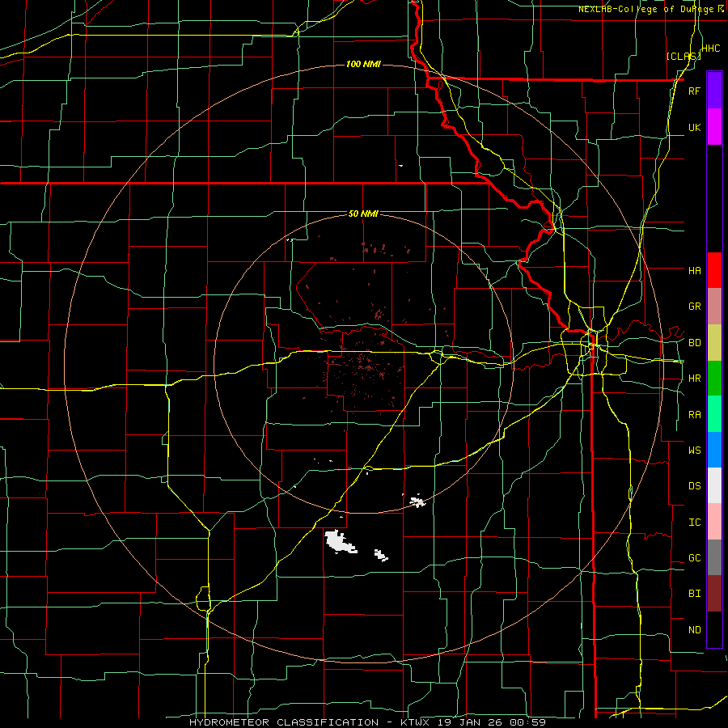Choose the DS white legend swatch
This screenshot has width=728, height=728.
point(714,485)
